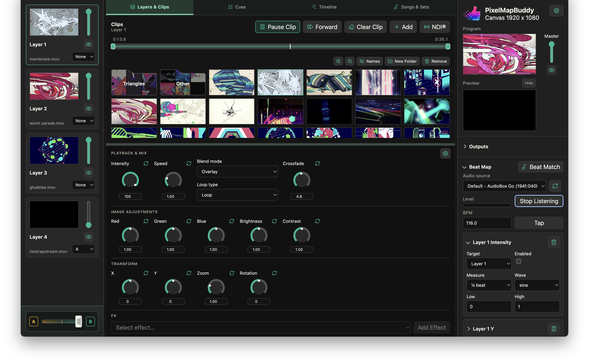Reset the Zoom transform

pyautogui.click(x=231, y=273)
